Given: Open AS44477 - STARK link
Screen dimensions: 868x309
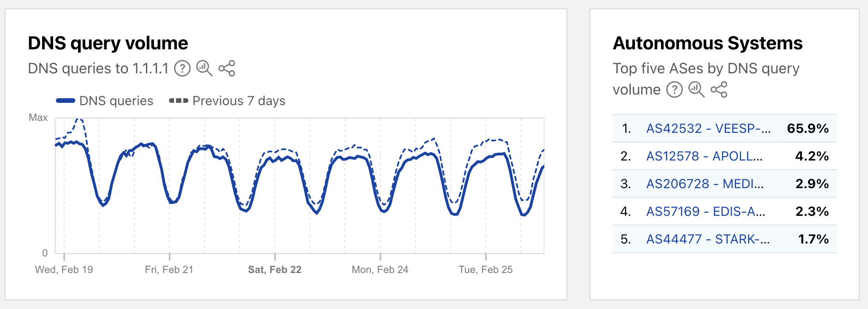Looking at the screenshot, I should (708, 239).
